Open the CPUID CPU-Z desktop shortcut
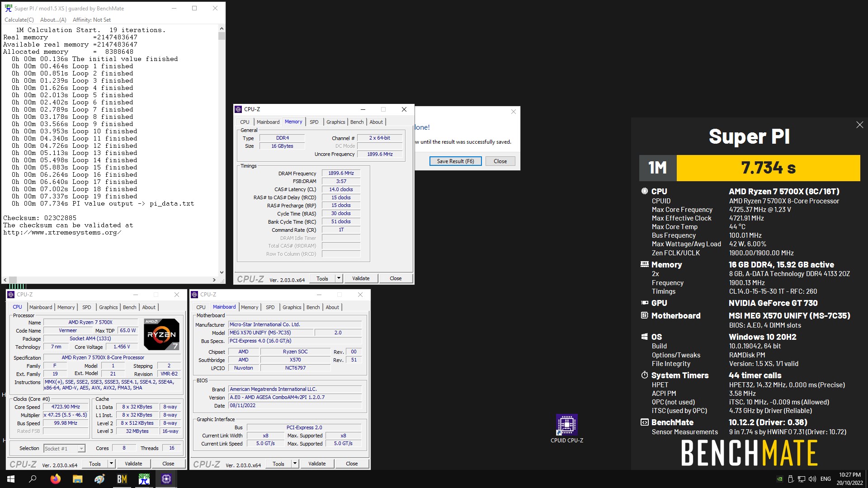 [x=566, y=428]
